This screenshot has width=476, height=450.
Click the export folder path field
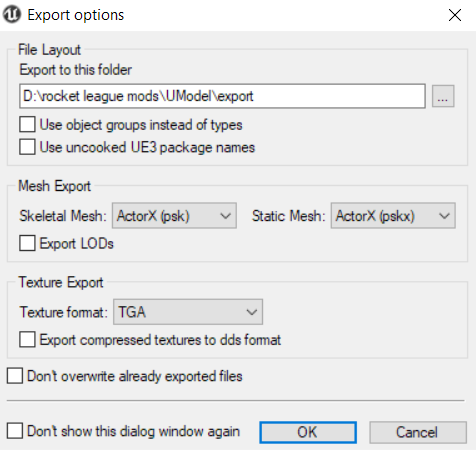coord(222,96)
